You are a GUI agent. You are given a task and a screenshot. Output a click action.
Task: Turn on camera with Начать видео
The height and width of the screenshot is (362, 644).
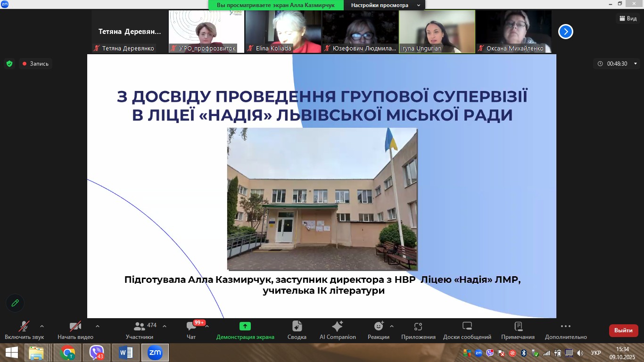pyautogui.click(x=75, y=327)
